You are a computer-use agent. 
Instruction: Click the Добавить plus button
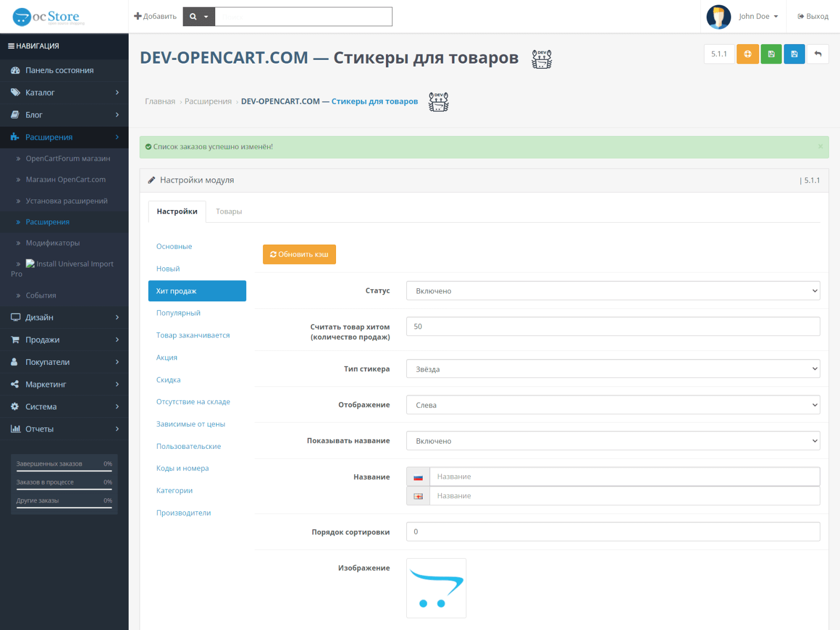point(155,17)
